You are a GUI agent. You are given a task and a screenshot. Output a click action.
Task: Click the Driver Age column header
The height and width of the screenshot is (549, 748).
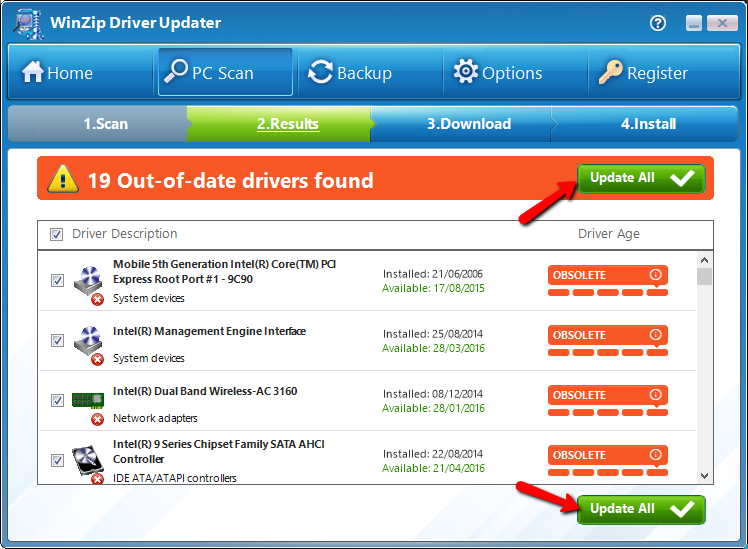(x=608, y=234)
